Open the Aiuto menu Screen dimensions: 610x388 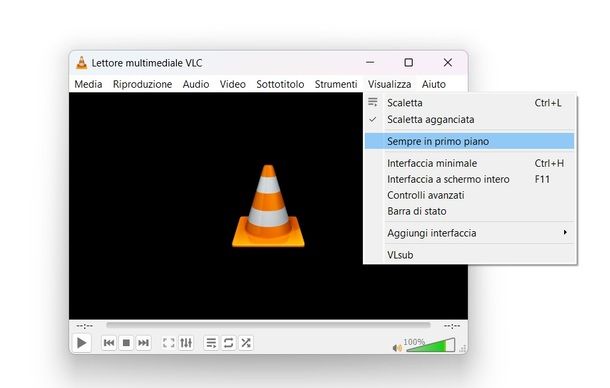tap(434, 84)
